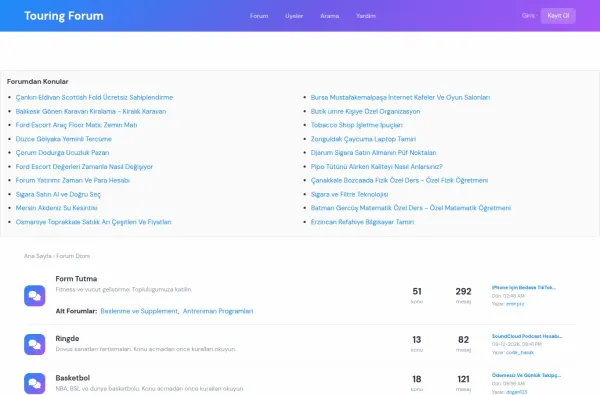Click the Forumdan Konular heading
Viewport: 600px width, 395px height.
[x=38, y=82]
